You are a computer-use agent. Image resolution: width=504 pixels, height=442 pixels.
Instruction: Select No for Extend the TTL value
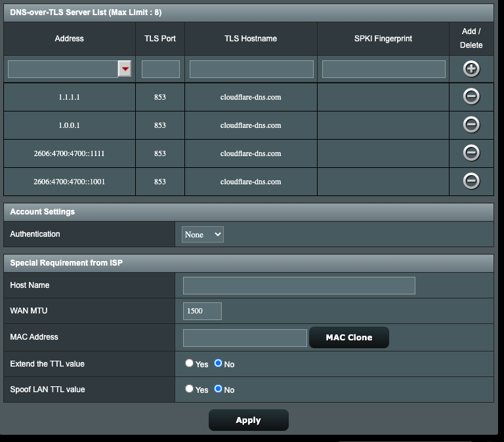(219, 363)
